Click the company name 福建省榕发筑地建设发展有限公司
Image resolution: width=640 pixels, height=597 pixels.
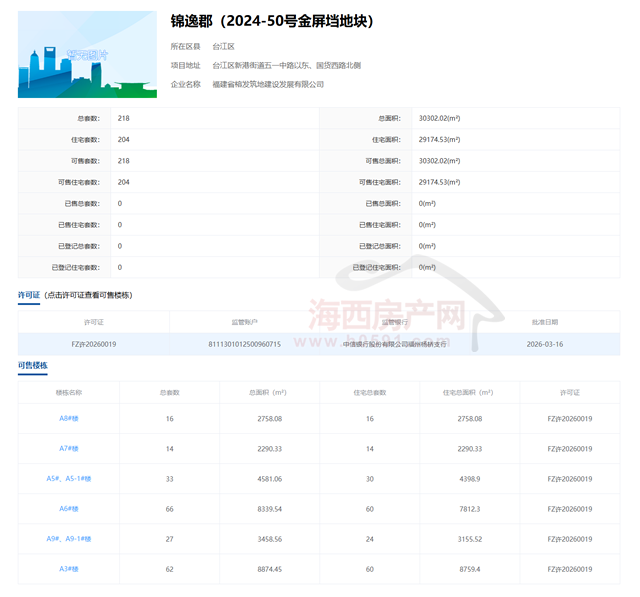click(268, 84)
